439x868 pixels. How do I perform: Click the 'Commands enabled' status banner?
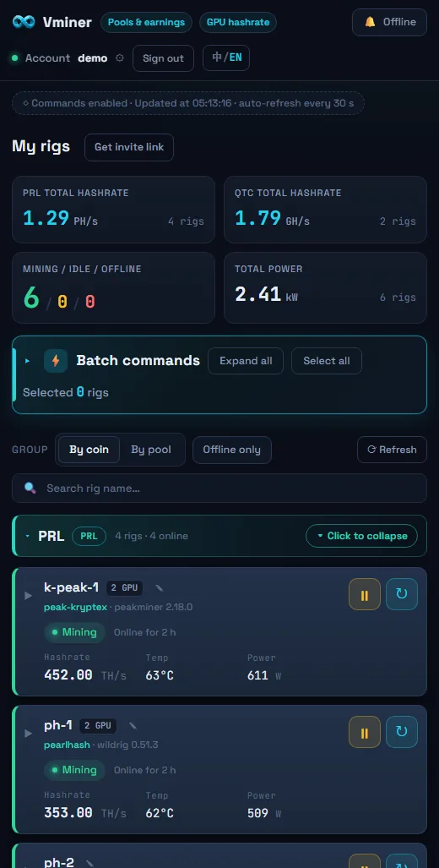(x=188, y=103)
